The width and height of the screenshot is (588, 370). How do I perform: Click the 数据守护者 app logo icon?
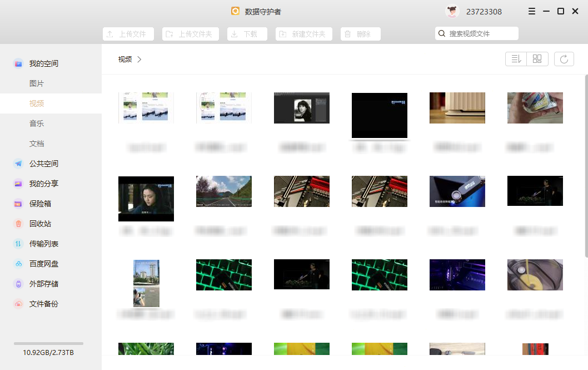pyautogui.click(x=235, y=11)
